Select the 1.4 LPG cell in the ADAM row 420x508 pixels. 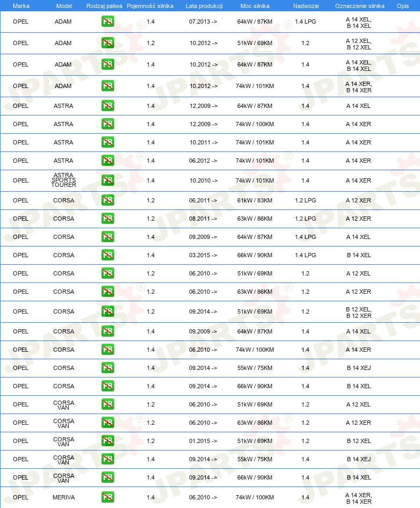305,21
